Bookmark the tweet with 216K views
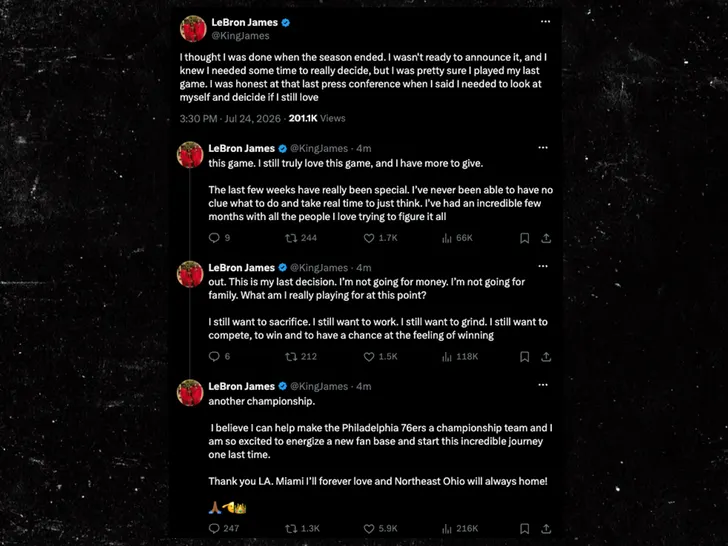Viewport: 728px width, 546px height. 525,528
